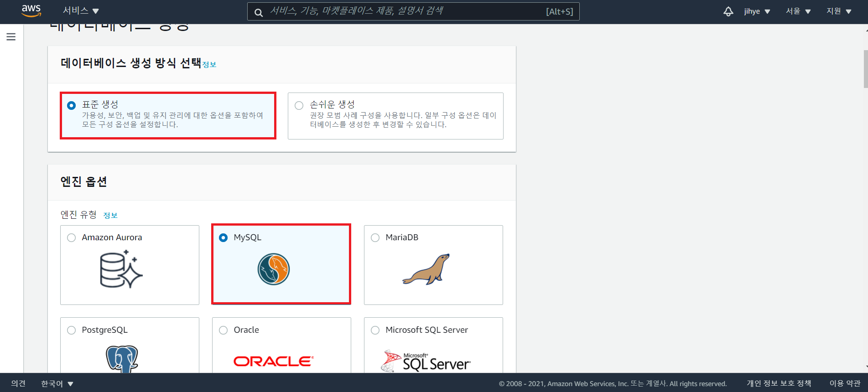This screenshot has width=868, height=392.
Task: Open the hamburger side navigation menu
Action: click(x=11, y=37)
